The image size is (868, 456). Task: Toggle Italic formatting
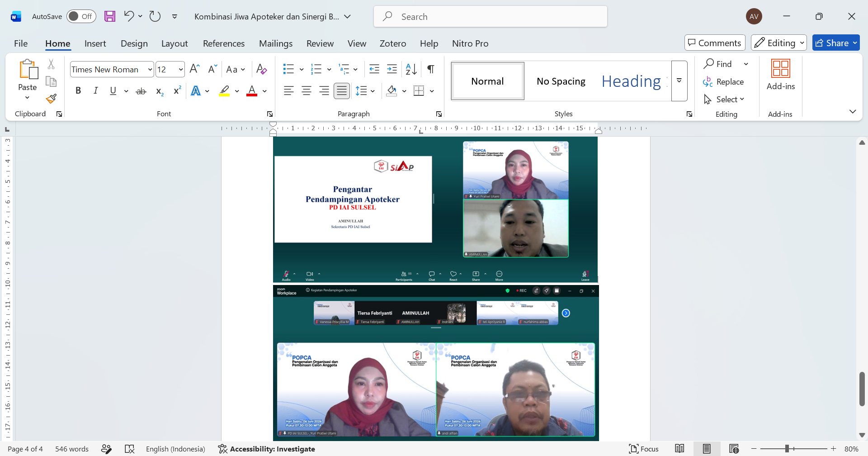click(95, 91)
